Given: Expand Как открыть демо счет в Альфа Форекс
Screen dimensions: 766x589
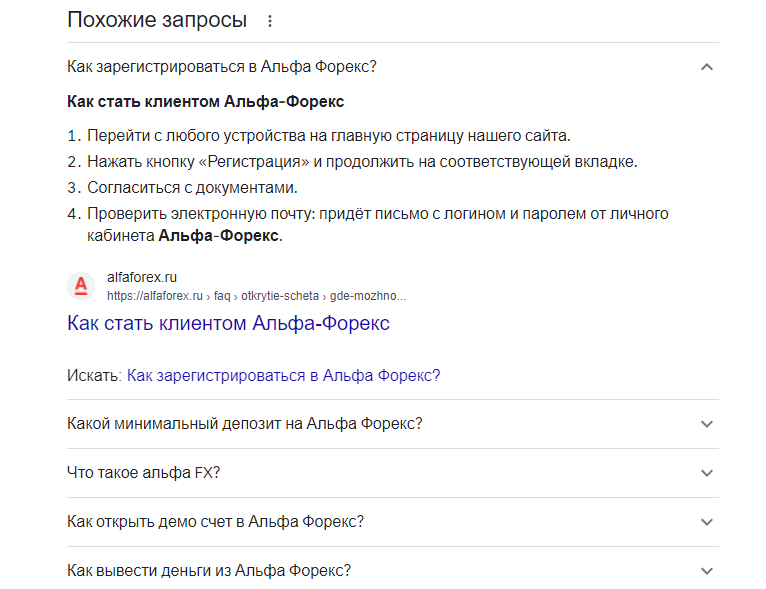Looking at the screenshot, I should [x=392, y=522].
